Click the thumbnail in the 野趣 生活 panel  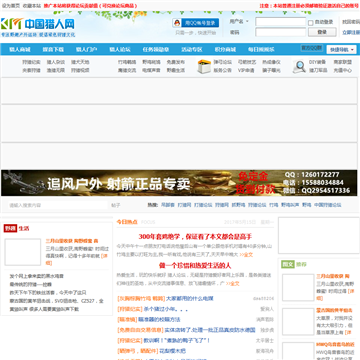[x=23, y=252]
